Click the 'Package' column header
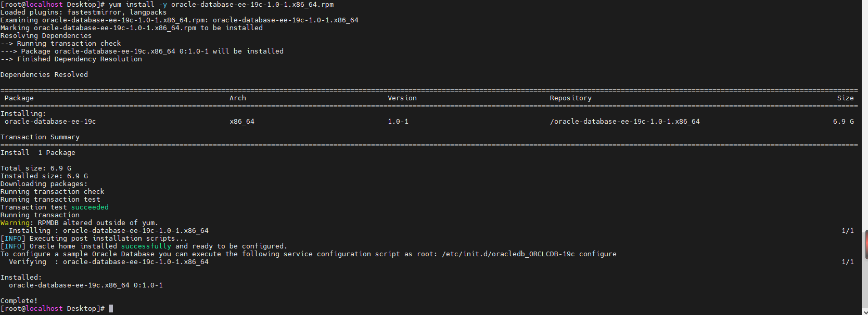868x315 pixels. pos(19,98)
